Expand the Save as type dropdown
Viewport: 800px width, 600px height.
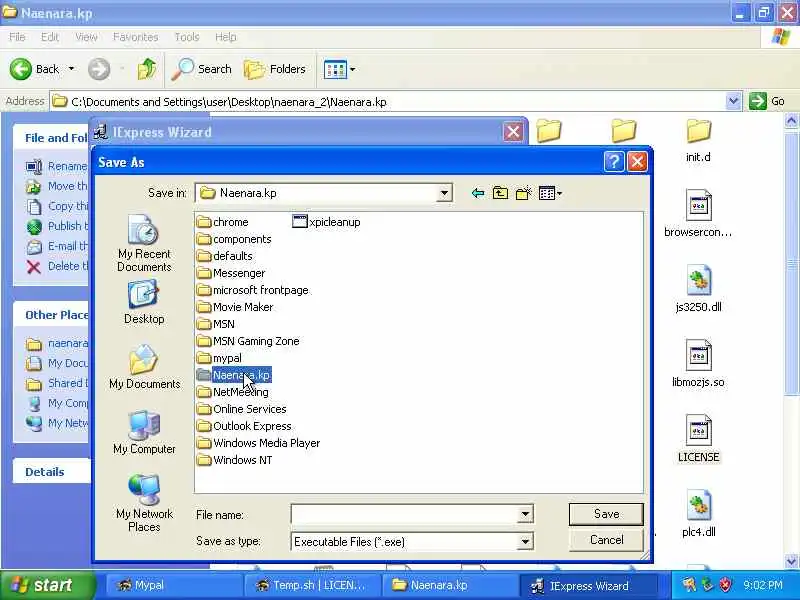[525, 541]
